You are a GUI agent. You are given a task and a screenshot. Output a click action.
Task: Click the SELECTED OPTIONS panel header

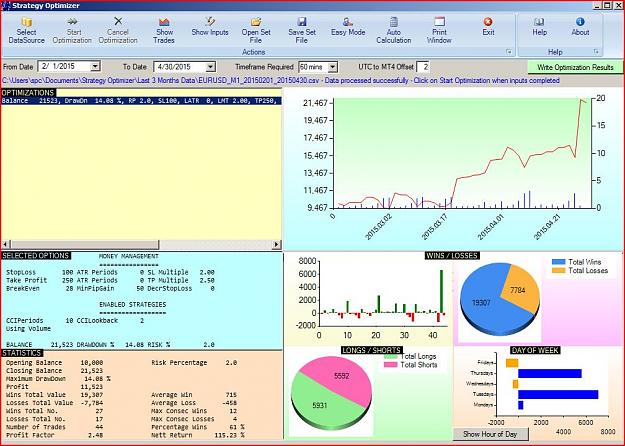(x=36, y=255)
